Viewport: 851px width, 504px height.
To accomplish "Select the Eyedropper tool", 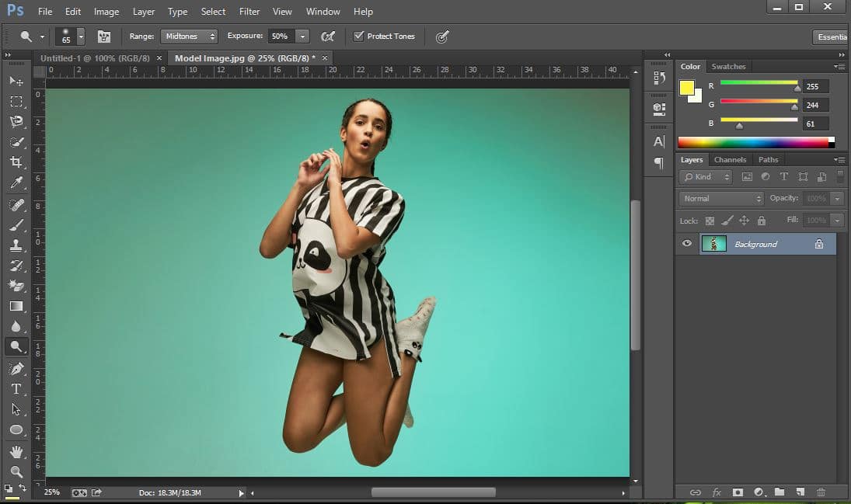I will point(16,182).
